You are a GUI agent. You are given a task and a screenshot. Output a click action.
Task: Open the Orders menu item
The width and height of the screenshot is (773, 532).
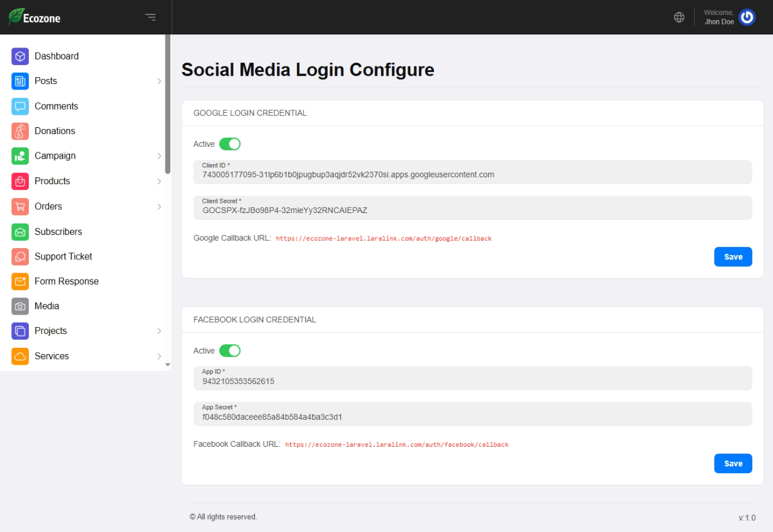(48, 206)
